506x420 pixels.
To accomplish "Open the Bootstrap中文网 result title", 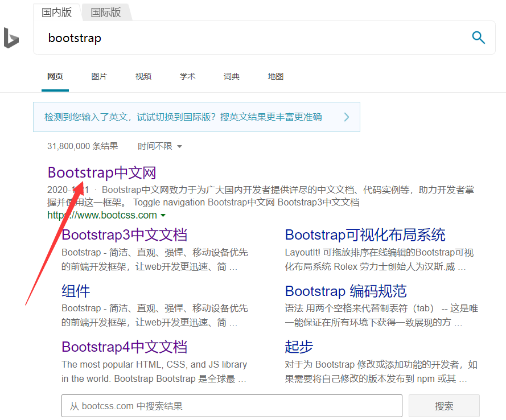I will pos(102,172).
